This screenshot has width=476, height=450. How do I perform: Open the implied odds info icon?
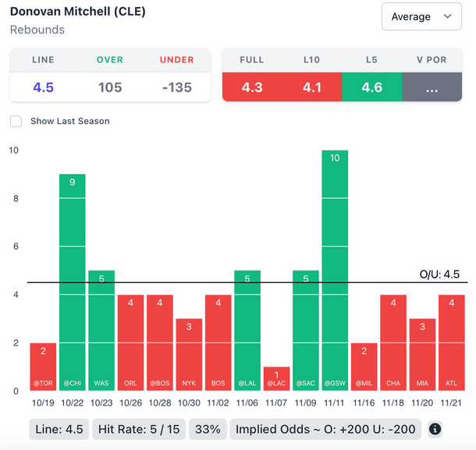(435, 429)
